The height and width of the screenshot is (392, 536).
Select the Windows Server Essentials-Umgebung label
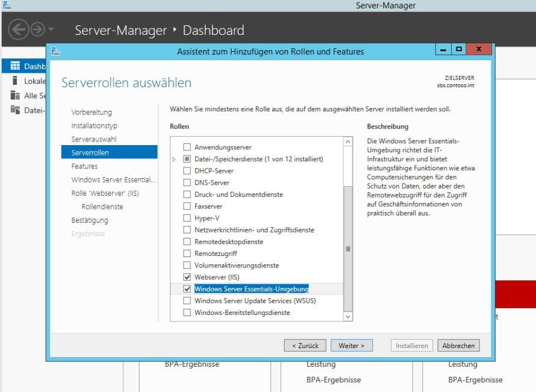(252, 289)
